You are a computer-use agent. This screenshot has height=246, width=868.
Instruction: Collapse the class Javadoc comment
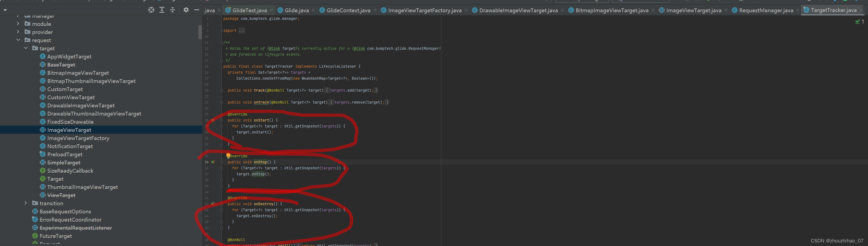click(221, 43)
